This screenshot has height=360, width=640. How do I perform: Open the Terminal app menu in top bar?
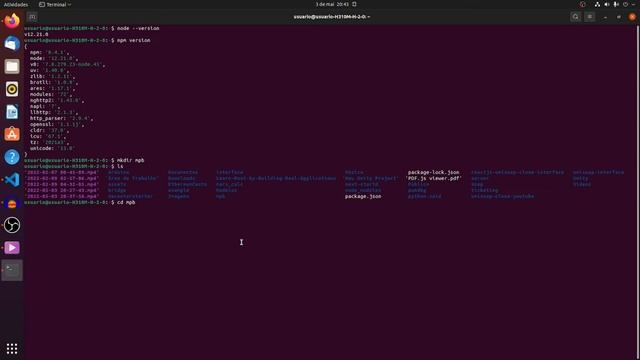(55, 4)
